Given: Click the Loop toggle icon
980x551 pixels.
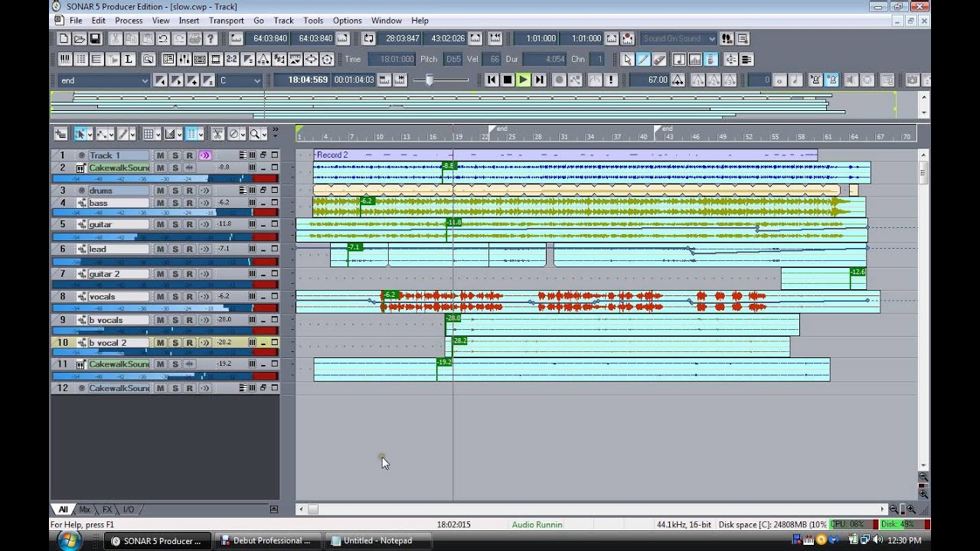Looking at the screenshot, I should (369, 38).
